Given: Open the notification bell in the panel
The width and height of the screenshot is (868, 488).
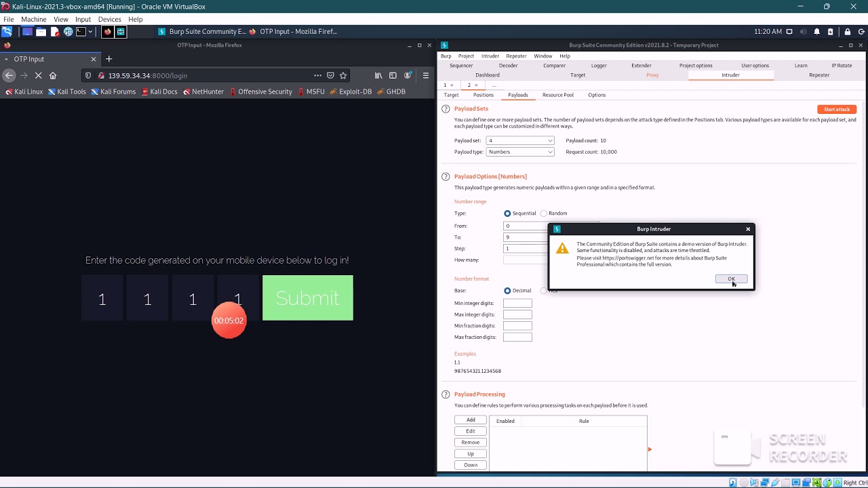Looking at the screenshot, I should tap(816, 31).
